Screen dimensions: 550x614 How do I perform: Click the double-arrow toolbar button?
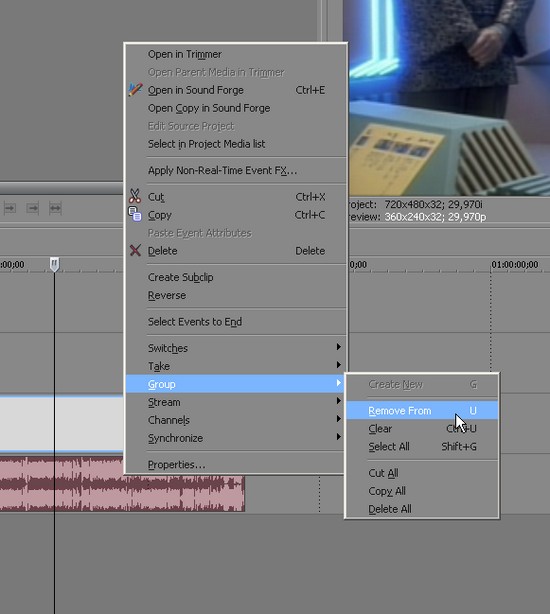pos(55,208)
